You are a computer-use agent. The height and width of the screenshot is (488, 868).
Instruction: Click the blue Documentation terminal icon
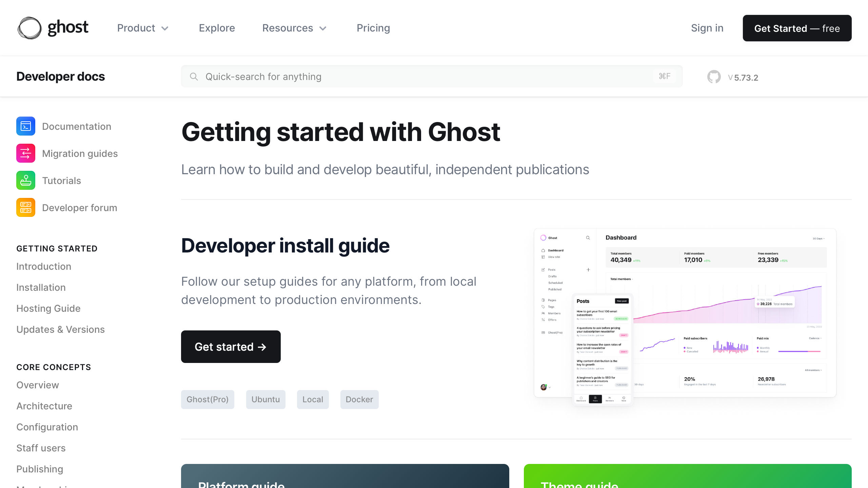coord(26,126)
